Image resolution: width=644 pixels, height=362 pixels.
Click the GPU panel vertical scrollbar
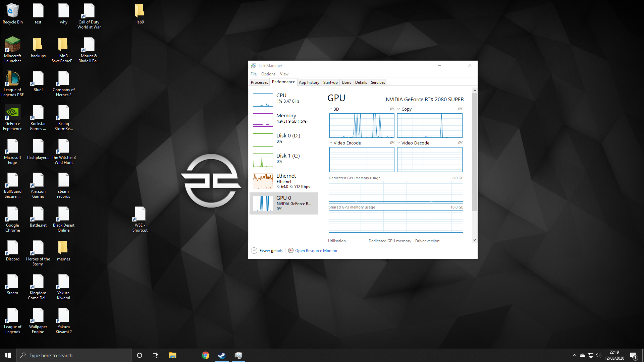(474, 152)
